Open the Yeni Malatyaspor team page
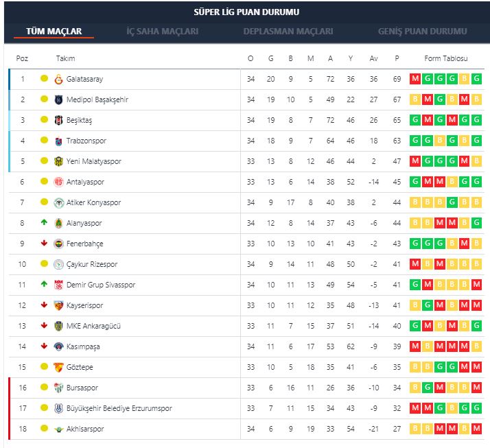The width and height of the screenshot is (490, 448). point(94,161)
